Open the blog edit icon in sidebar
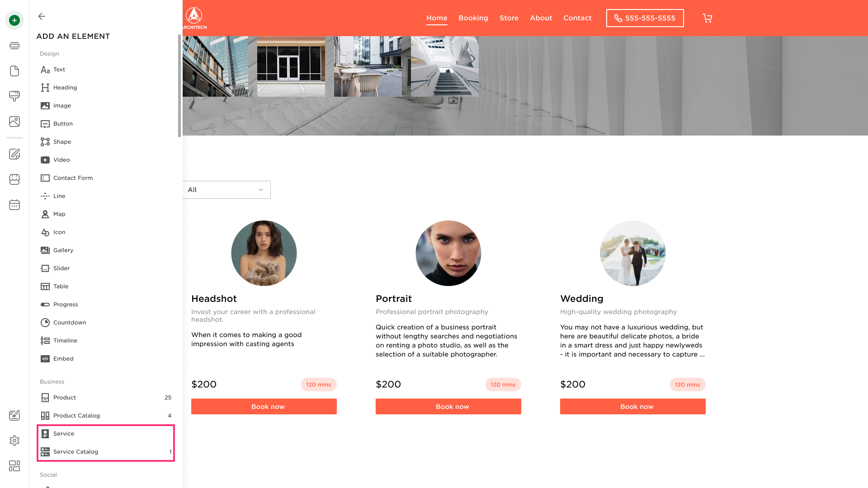The image size is (868, 488). click(x=14, y=154)
